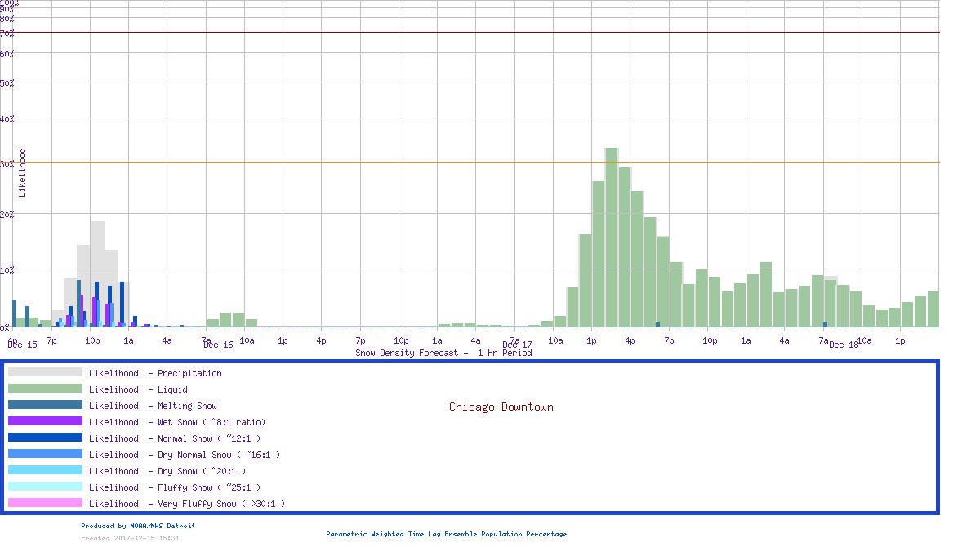Click the tallest green Liquid bar
This screenshot has width=980, height=547.
611,237
